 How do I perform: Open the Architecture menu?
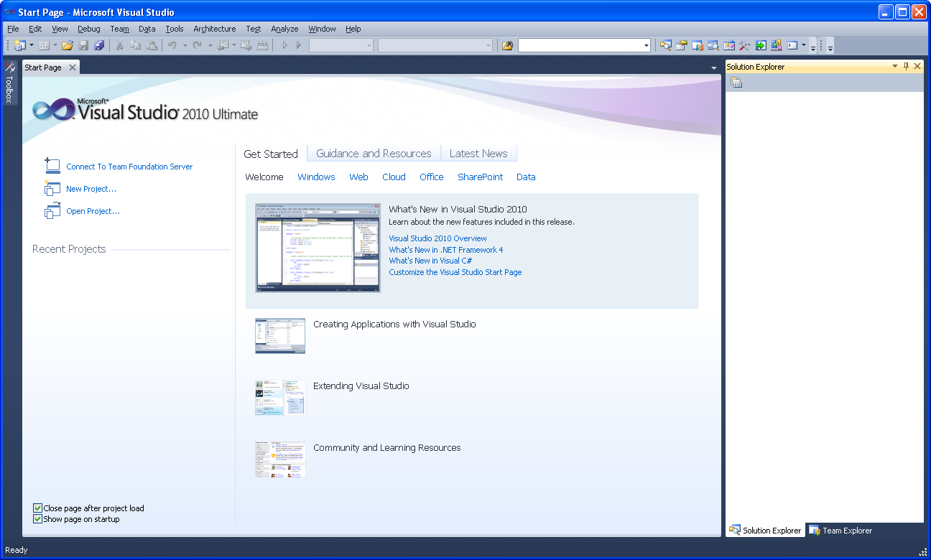point(214,29)
